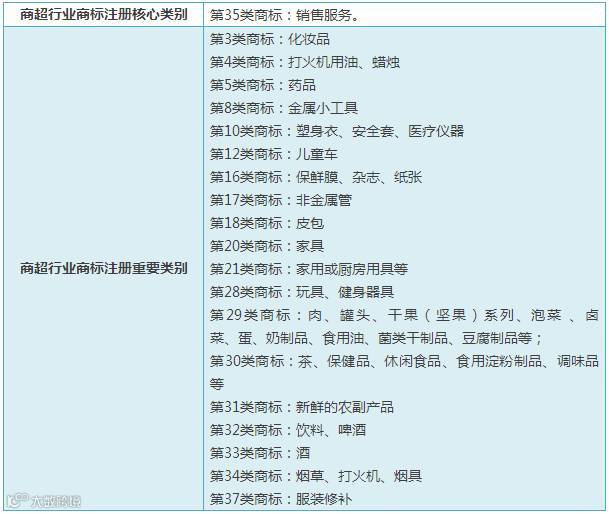Select the 商超行业商标注册重要类别 header cell

[104, 268]
